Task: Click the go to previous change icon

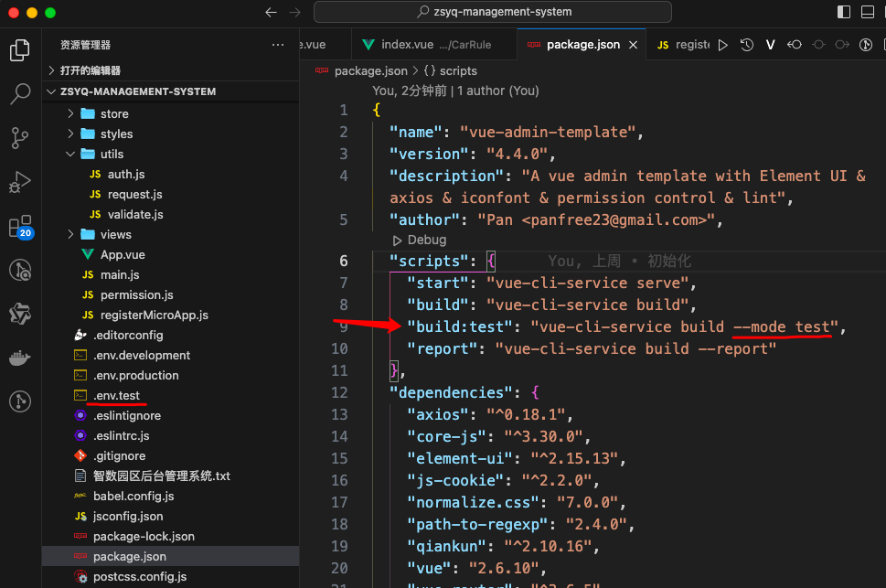Action: coord(794,45)
